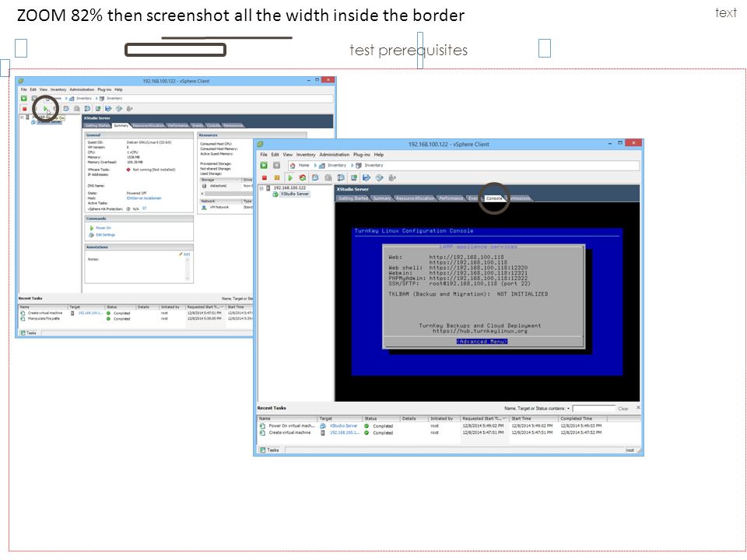This screenshot has height=560, width=747.
Task: Open Help menu in Summary window
Action: click(x=118, y=89)
